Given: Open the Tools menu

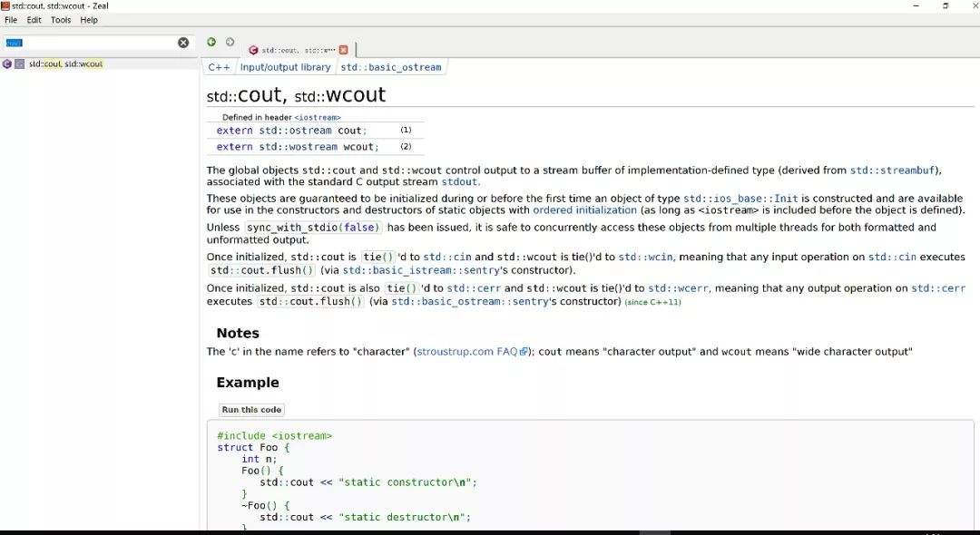Looking at the screenshot, I should click(x=61, y=20).
